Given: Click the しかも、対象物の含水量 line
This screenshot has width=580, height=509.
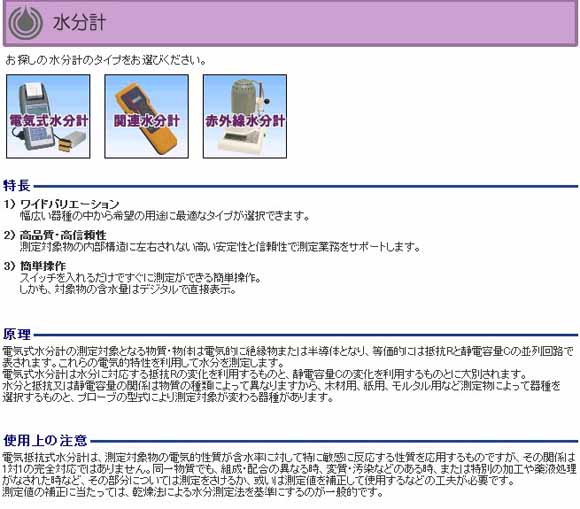Looking at the screenshot, I should tap(128, 289).
